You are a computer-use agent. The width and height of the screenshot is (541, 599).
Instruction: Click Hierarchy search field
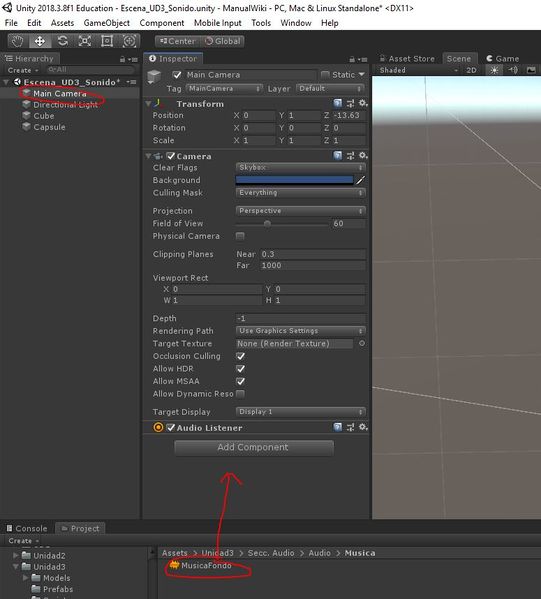pos(90,70)
